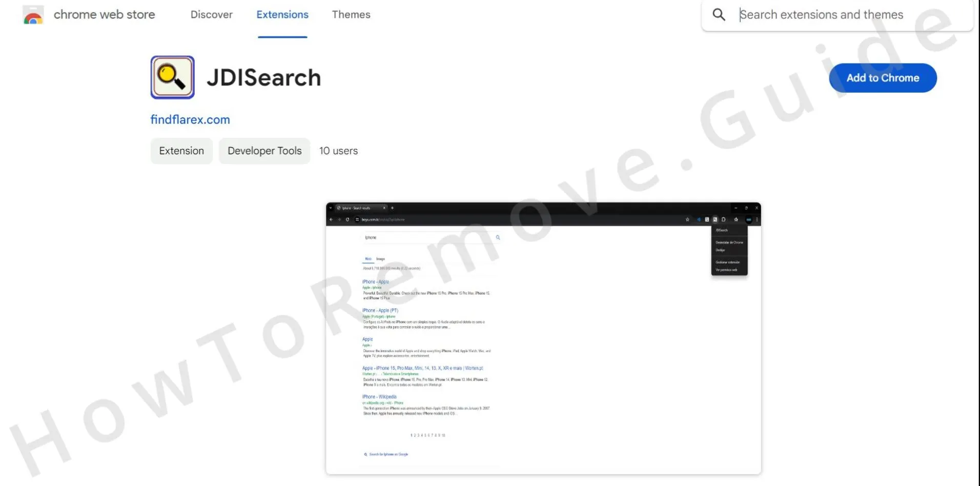Open the extension preview screenshot thumbnail
The image size is (980, 486).
(543, 338)
